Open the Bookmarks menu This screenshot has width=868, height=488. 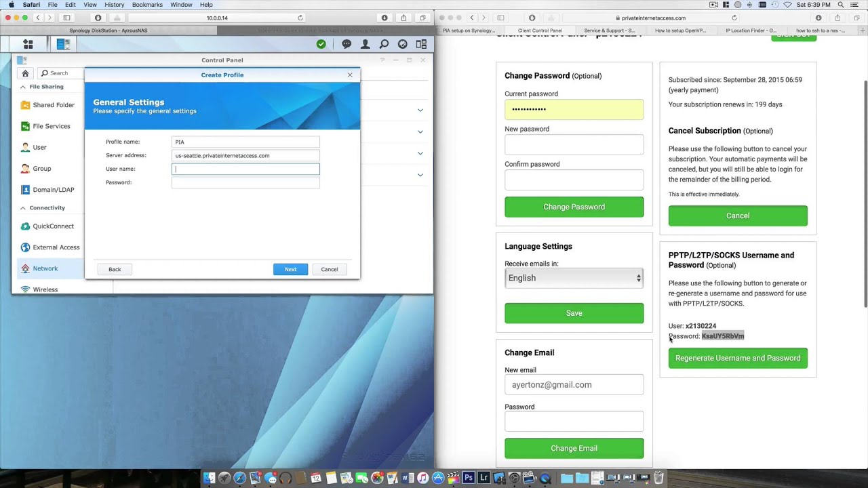[147, 5]
